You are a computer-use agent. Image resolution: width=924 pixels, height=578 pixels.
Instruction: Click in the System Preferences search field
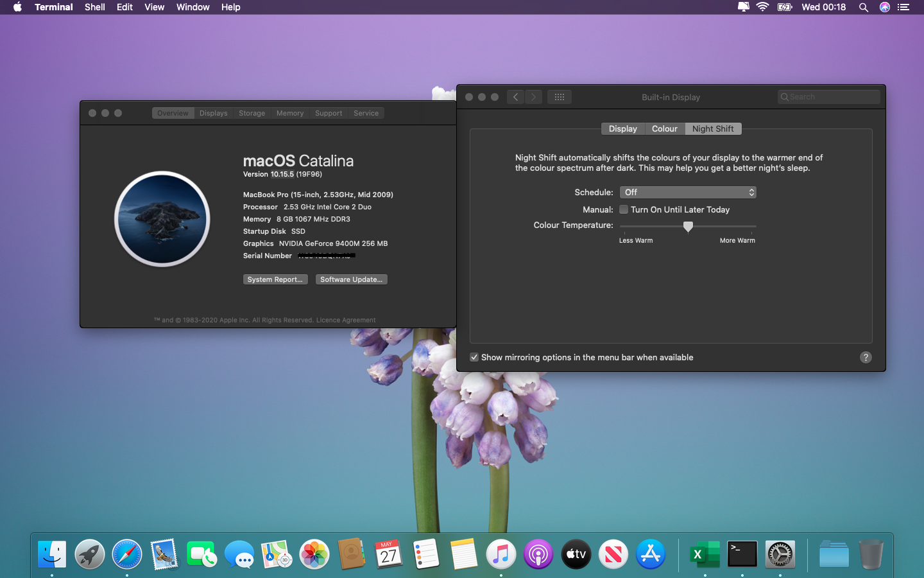click(829, 97)
